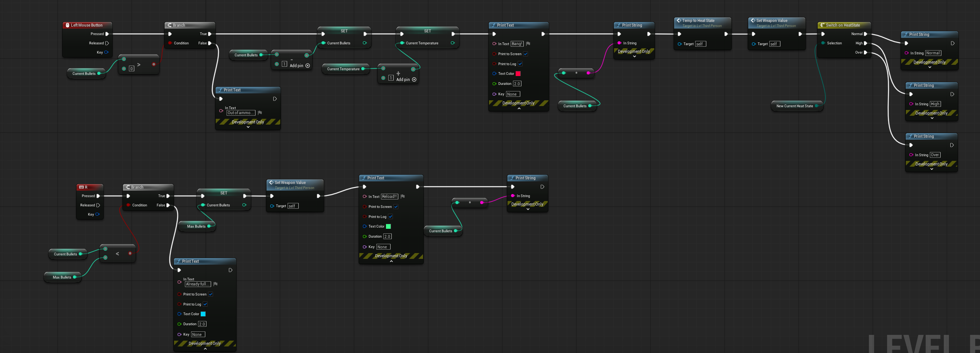Select the Max Bullets node wired to SET

coord(197,226)
